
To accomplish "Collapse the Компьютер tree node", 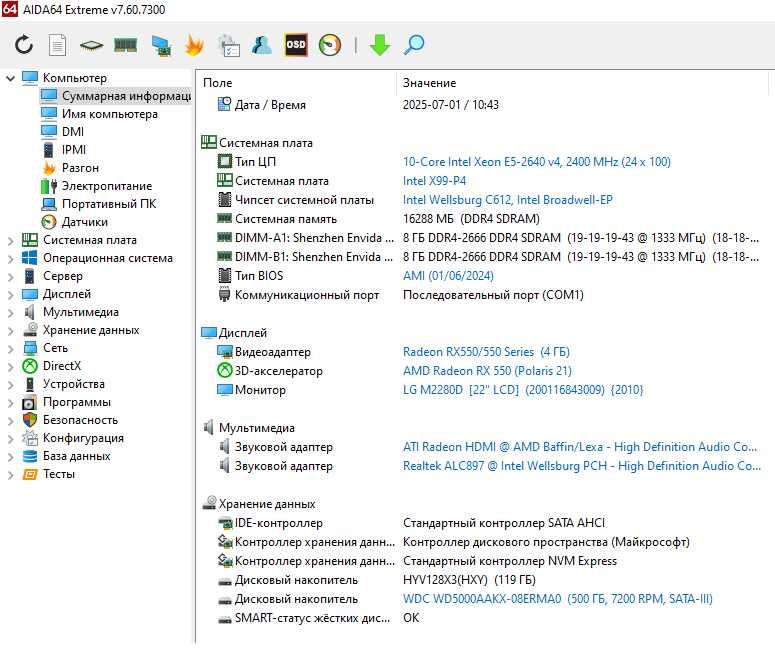I will pyautogui.click(x=10, y=78).
